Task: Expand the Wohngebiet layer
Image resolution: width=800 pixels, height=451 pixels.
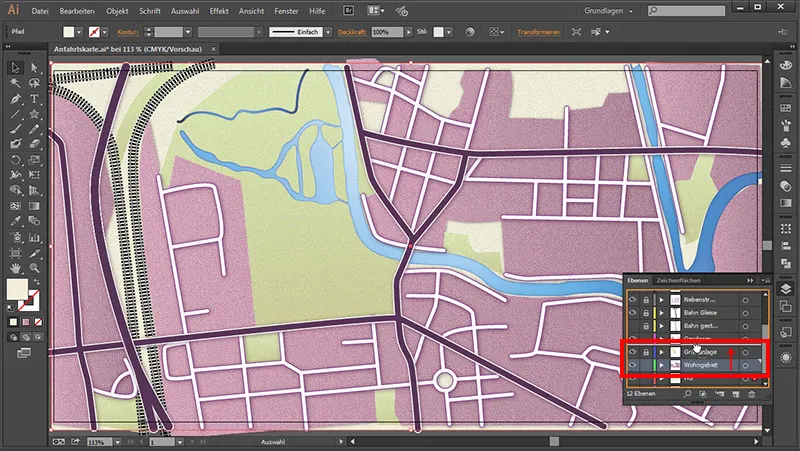Action: [662, 365]
